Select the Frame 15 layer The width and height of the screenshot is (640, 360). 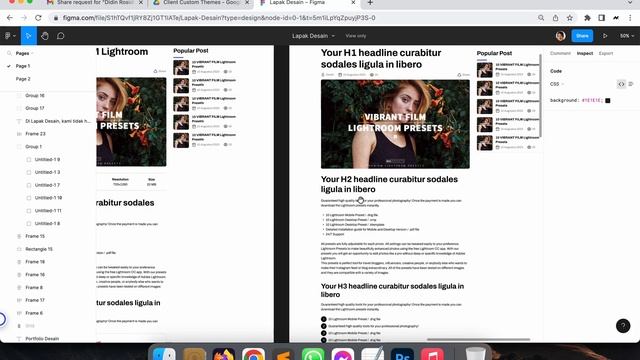pyautogui.click(x=35, y=236)
